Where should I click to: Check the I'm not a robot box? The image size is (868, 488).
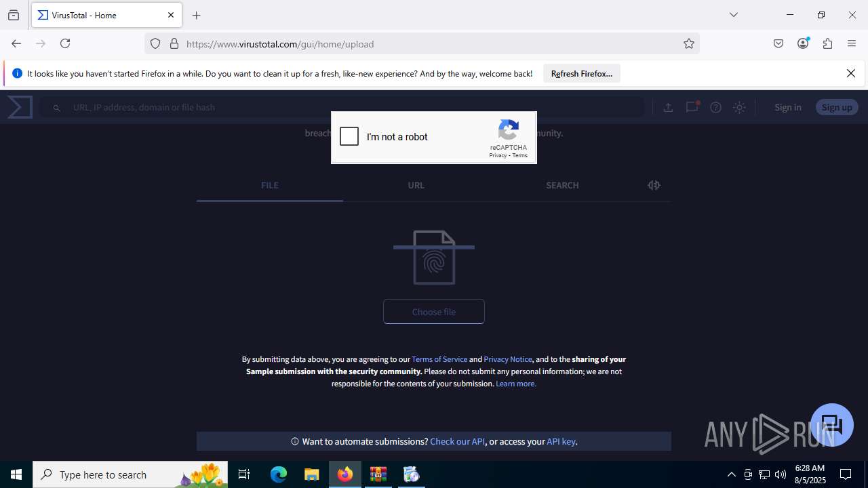[349, 136]
